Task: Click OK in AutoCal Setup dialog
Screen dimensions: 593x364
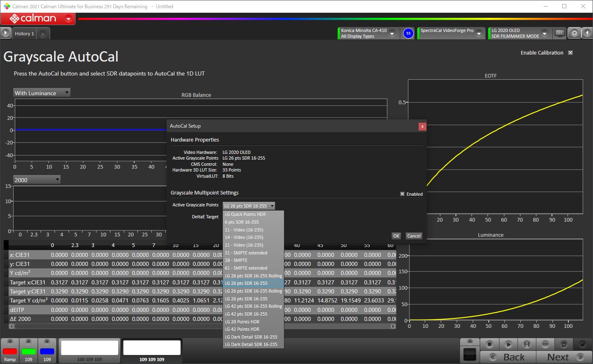Action: (x=396, y=236)
